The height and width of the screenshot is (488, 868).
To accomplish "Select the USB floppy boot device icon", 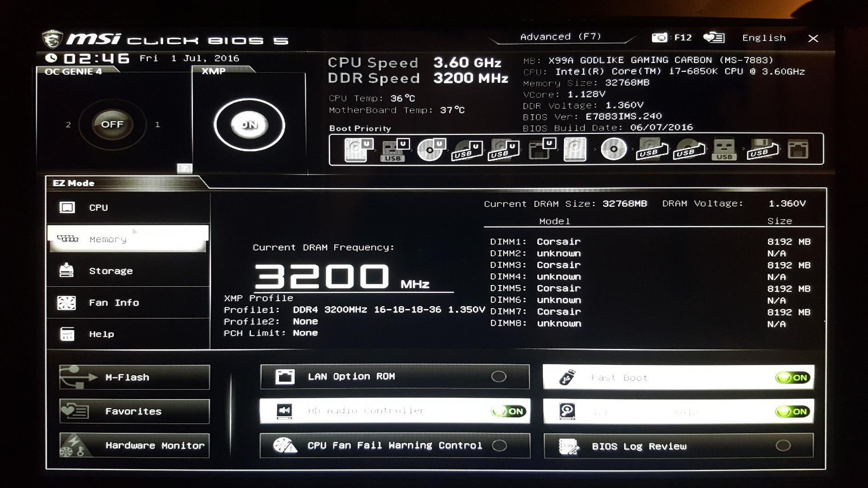I will pos(762,150).
